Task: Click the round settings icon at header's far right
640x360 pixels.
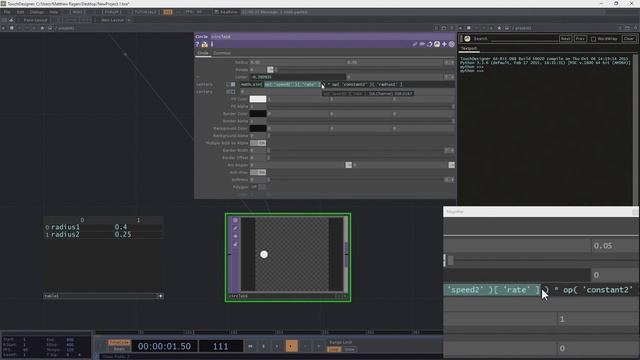Action: 451,44
